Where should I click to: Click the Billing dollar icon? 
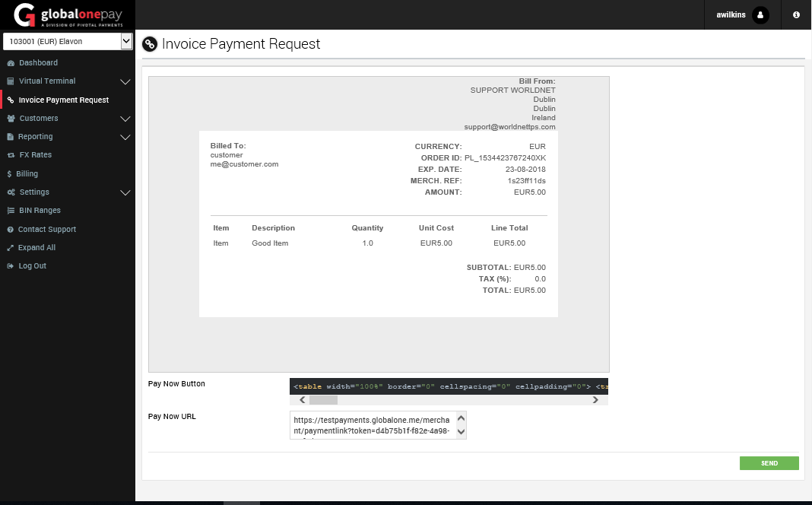point(9,174)
